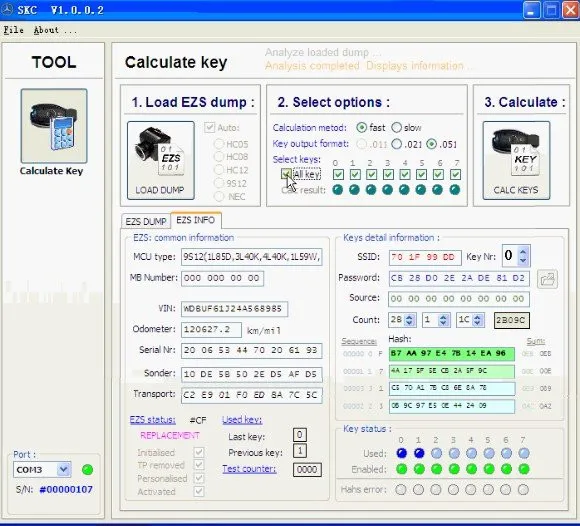
Task: Click the first green hash row B7 AA 97
Action: point(452,354)
